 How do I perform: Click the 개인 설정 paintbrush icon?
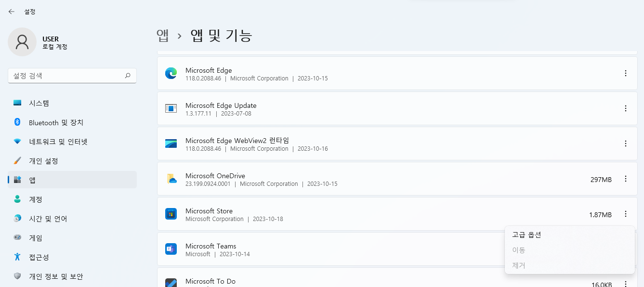17,161
